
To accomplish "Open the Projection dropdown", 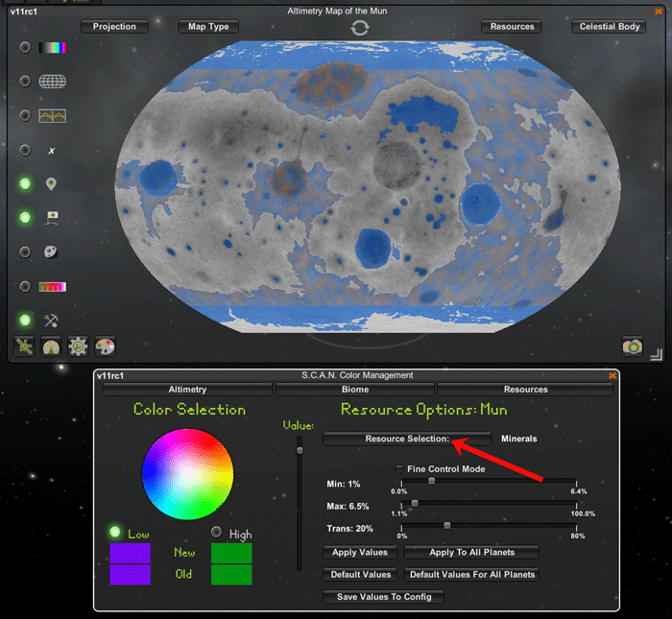I will click(x=114, y=27).
